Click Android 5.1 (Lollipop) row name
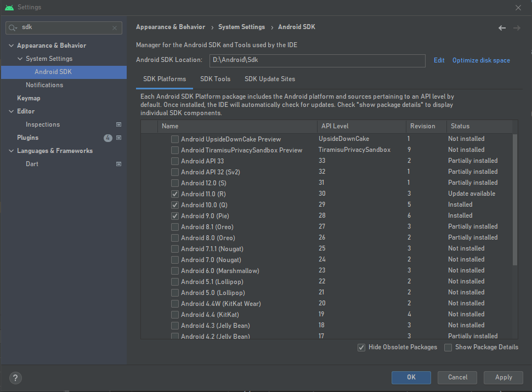Image resolution: width=532 pixels, height=392 pixels. [x=212, y=282]
